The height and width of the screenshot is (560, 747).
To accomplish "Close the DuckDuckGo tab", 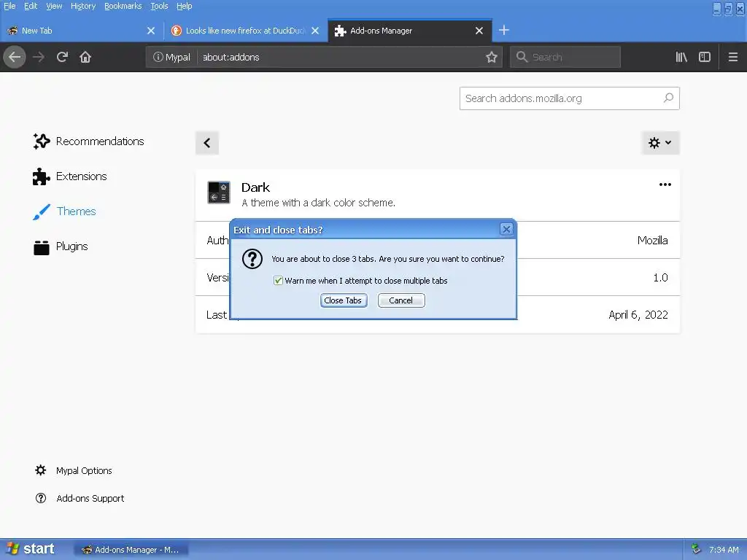I will pos(315,31).
